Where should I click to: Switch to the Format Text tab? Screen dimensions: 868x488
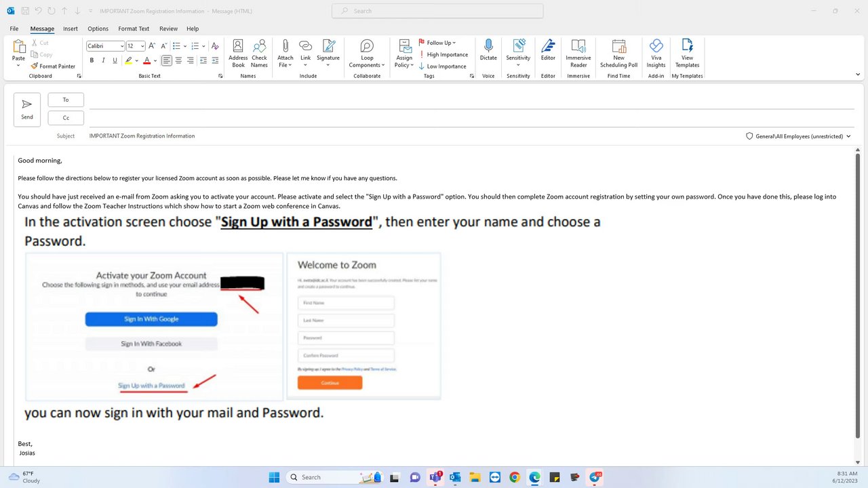pyautogui.click(x=134, y=29)
